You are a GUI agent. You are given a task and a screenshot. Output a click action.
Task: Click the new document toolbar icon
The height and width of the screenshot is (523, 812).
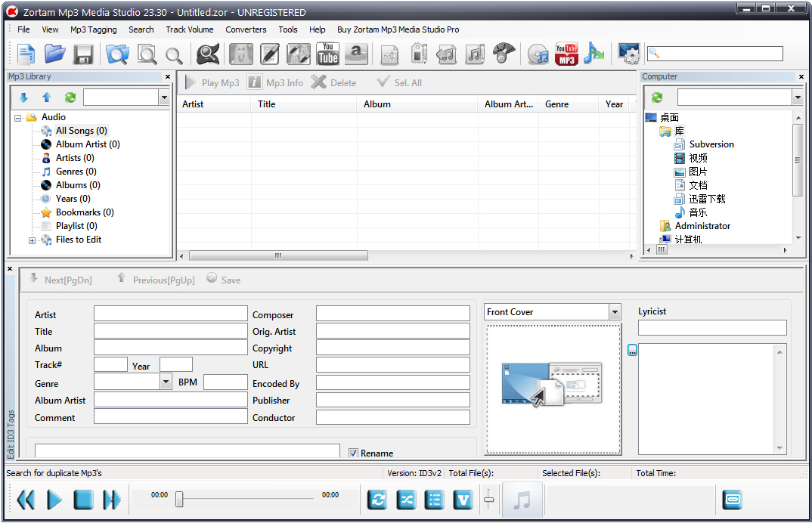(x=26, y=54)
